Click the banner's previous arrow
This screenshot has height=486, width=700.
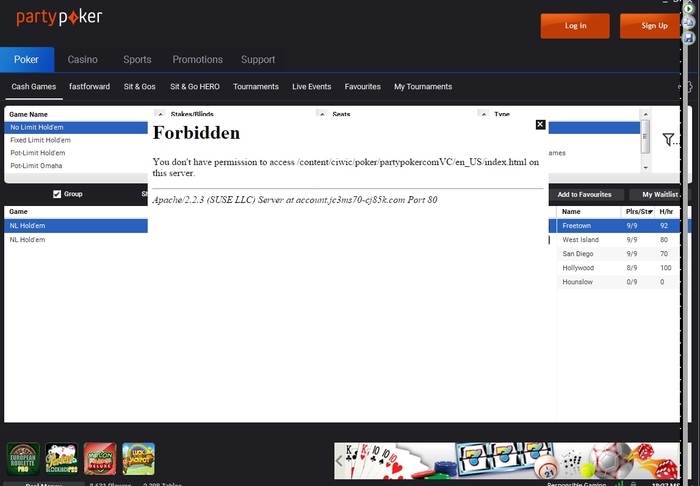click(x=339, y=461)
